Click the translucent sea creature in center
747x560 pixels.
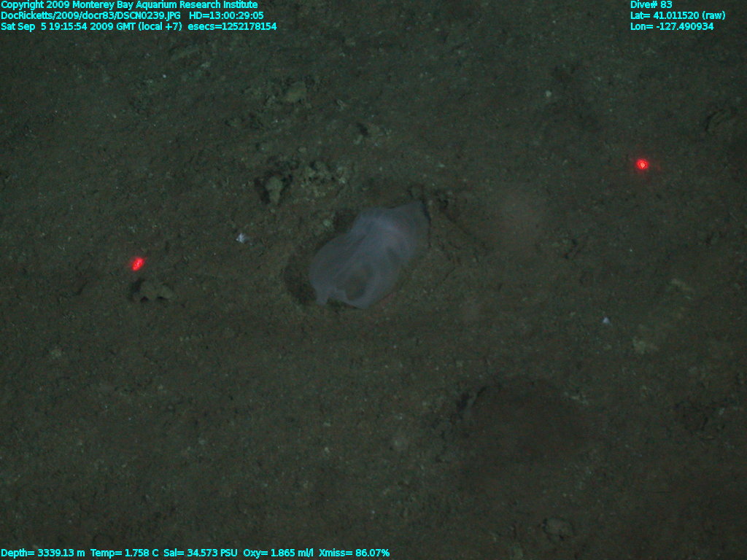369,254
